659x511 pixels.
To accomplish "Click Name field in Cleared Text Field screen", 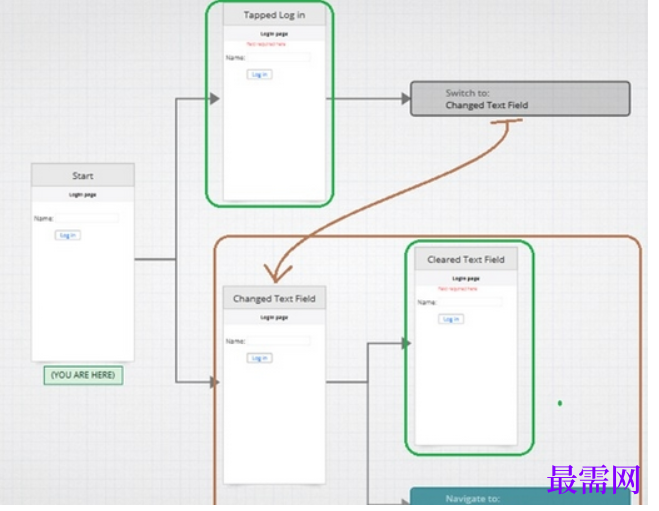I will point(470,302).
